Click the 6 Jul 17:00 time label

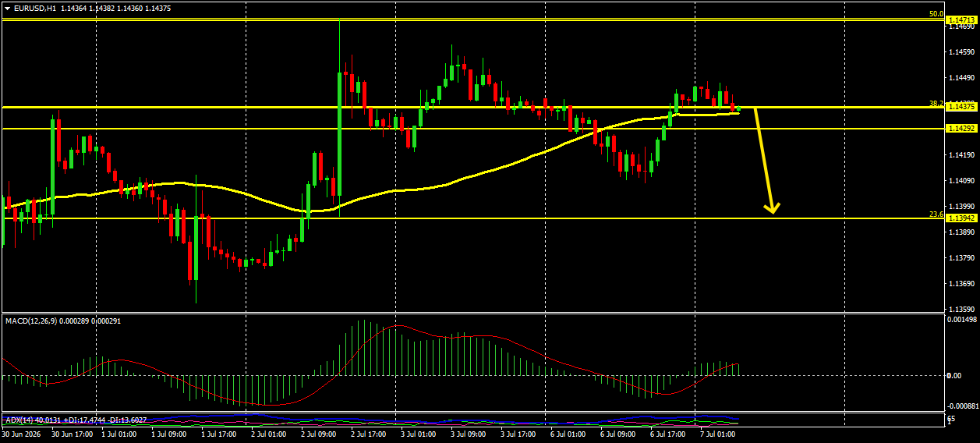click(669, 433)
